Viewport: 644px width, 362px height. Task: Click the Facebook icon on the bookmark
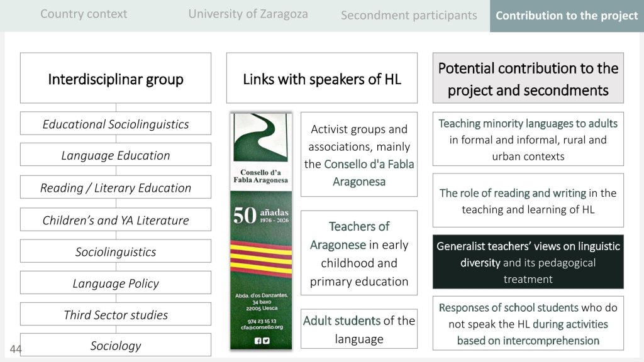pos(257,341)
